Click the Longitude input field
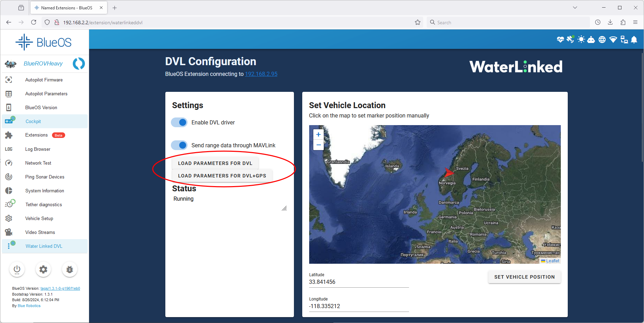Image resolution: width=644 pixels, height=323 pixels. (x=359, y=306)
